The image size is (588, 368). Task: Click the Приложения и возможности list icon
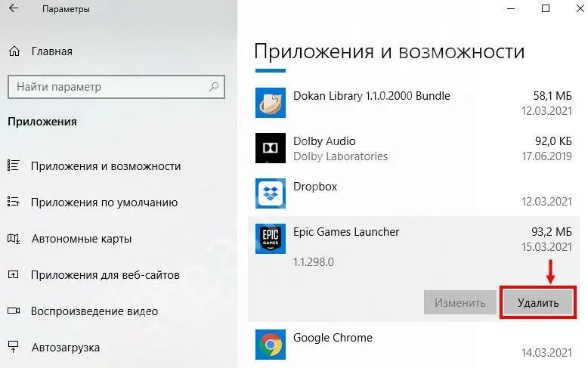(x=13, y=165)
